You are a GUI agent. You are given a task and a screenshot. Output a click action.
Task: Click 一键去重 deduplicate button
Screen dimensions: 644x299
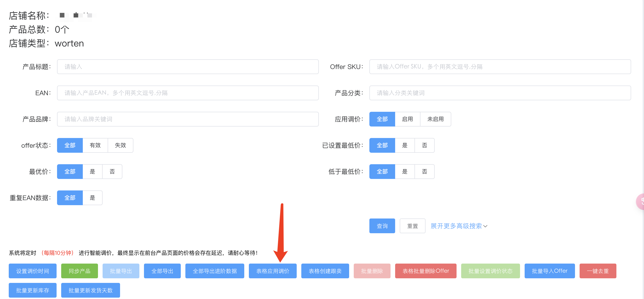click(598, 271)
